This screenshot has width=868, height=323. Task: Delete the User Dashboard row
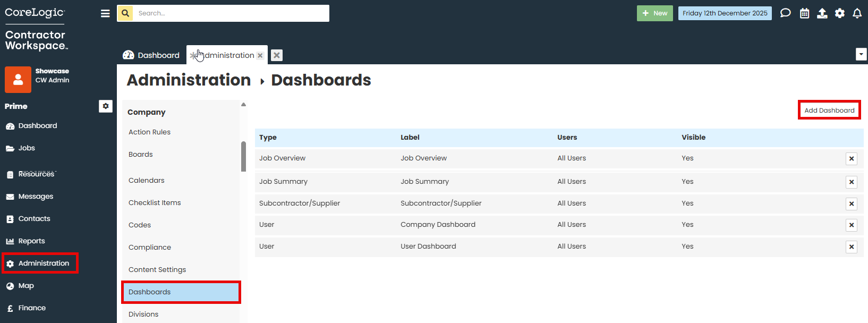coord(852,247)
